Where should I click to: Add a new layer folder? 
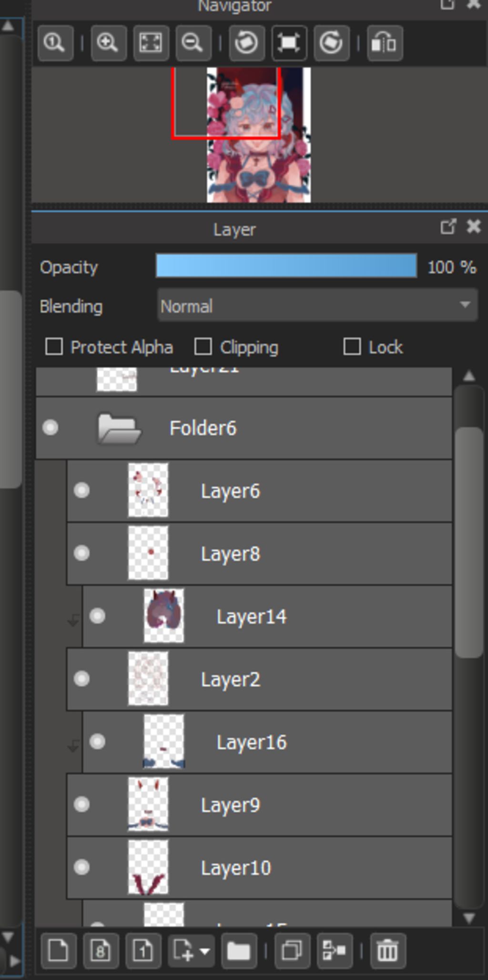[238, 951]
